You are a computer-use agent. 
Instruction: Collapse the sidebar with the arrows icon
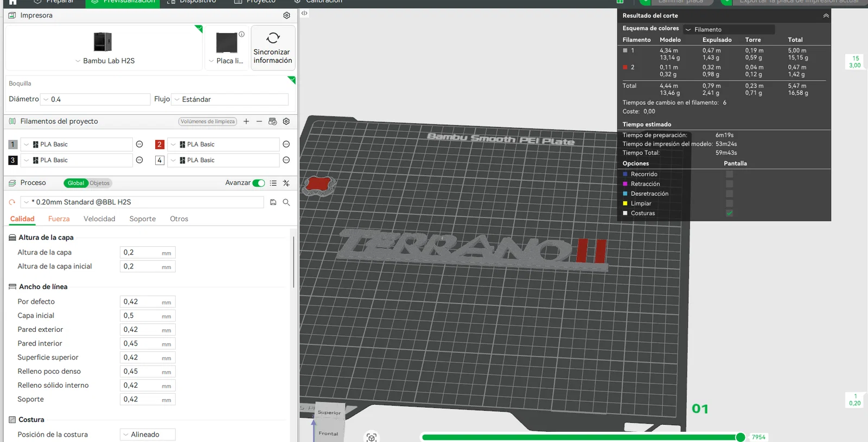coord(304,13)
